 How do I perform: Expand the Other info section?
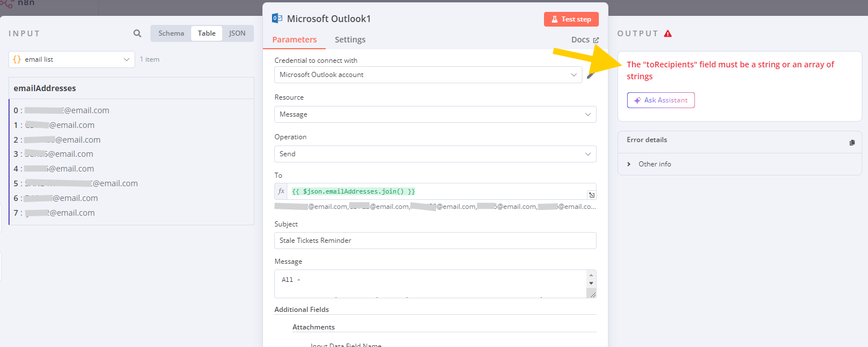[649, 164]
